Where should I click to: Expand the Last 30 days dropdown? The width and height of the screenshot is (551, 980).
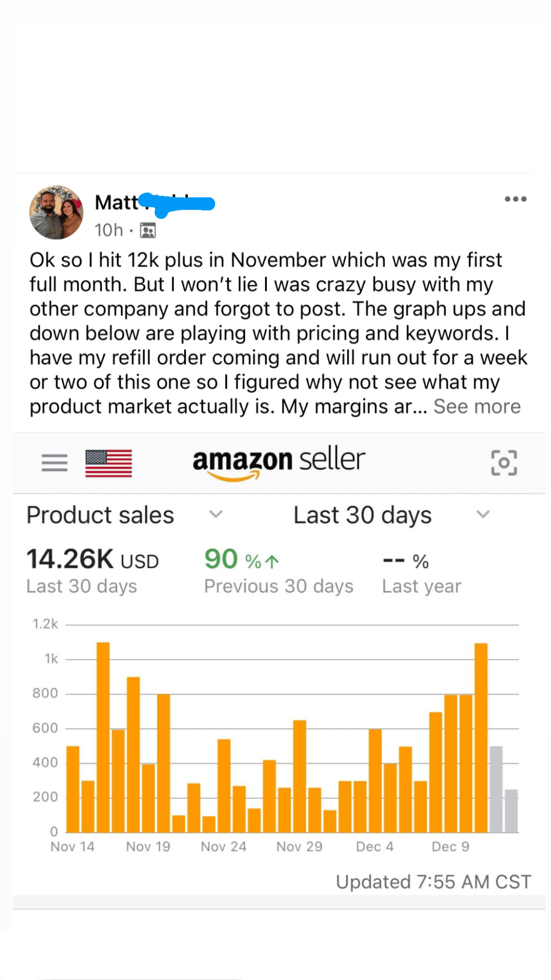[483, 515]
